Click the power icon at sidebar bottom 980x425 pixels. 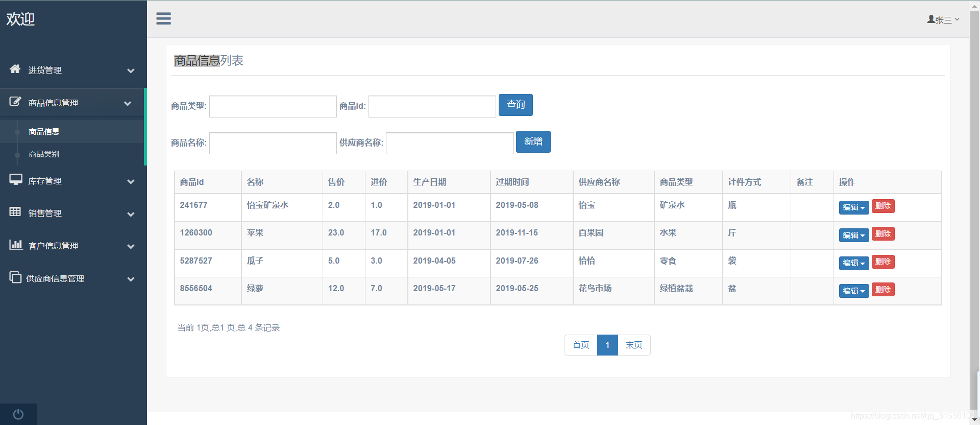click(18, 414)
